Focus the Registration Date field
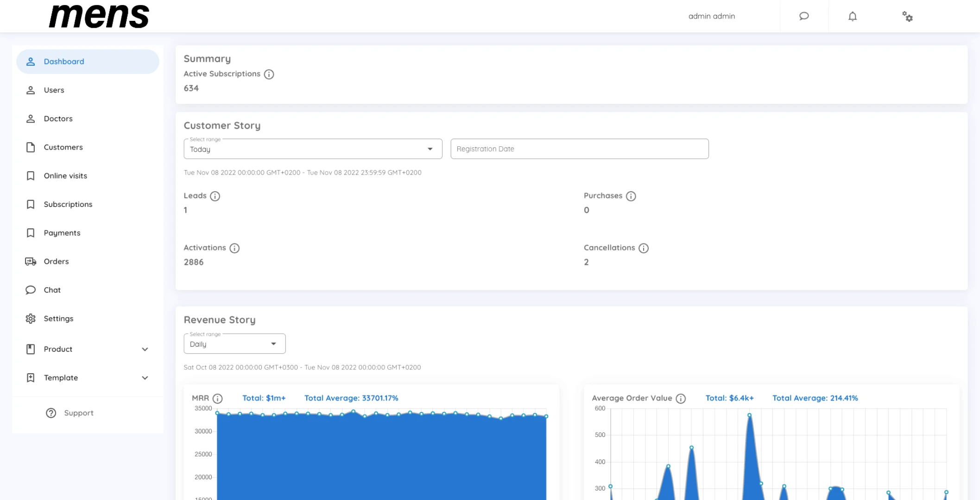Image resolution: width=980 pixels, height=500 pixels. (579, 149)
